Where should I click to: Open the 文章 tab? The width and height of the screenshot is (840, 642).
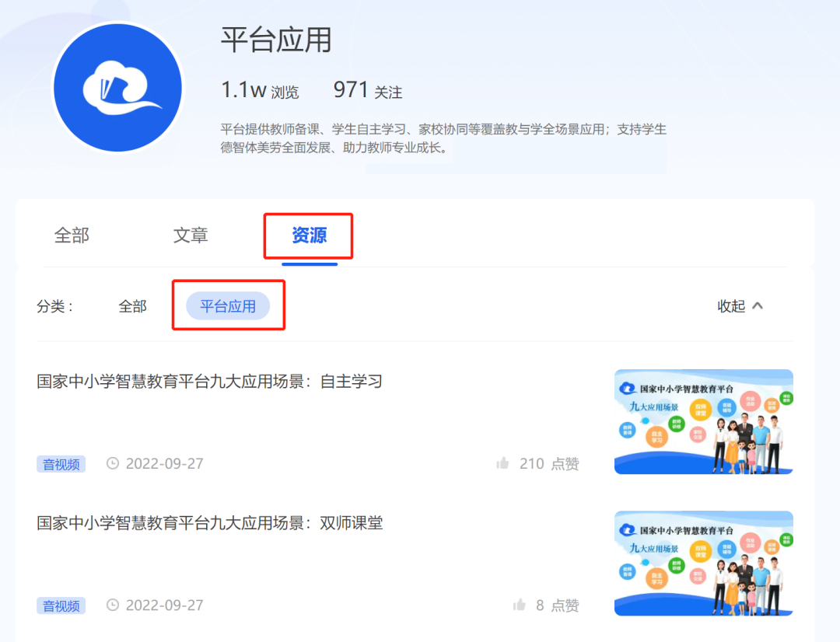click(x=191, y=236)
